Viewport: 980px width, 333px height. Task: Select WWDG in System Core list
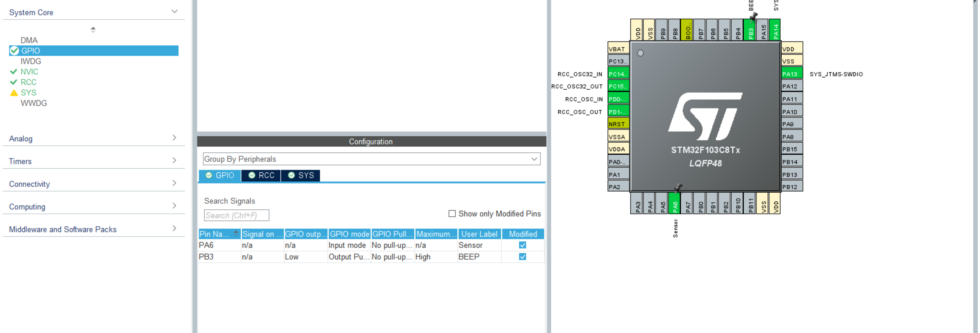coord(34,103)
